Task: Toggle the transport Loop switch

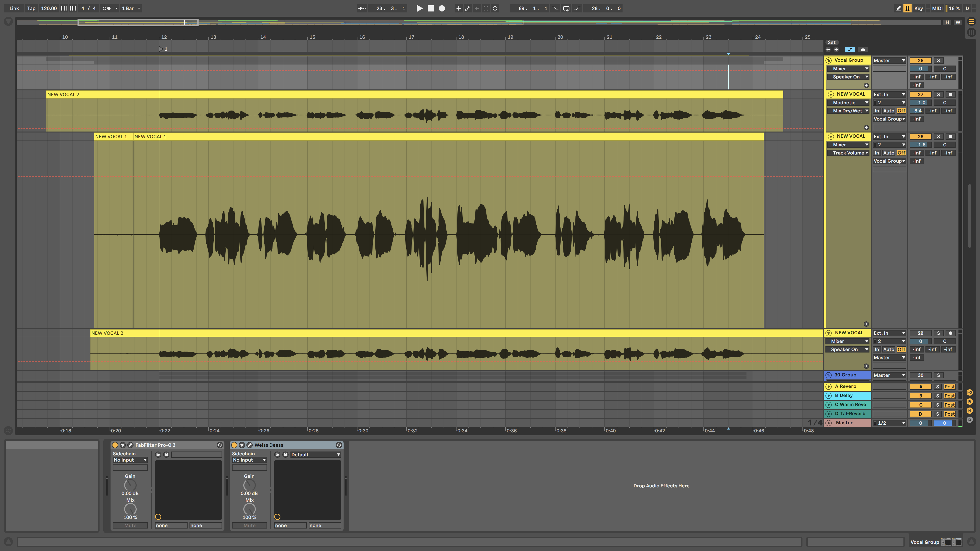Action: [566, 8]
